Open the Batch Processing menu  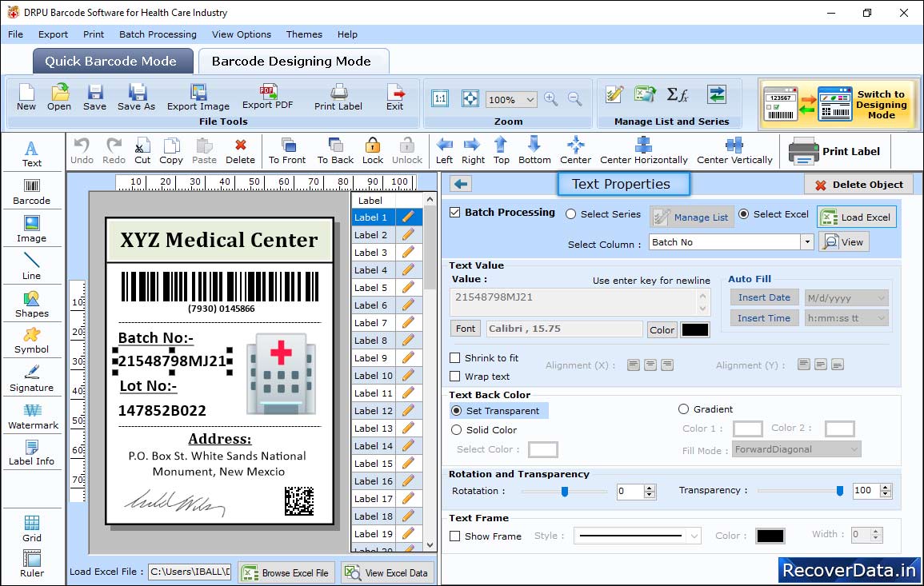(158, 34)
